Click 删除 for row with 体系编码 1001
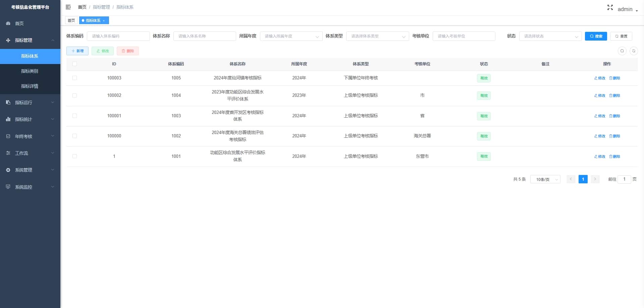 pyautogui.click(x=614, y=157)
